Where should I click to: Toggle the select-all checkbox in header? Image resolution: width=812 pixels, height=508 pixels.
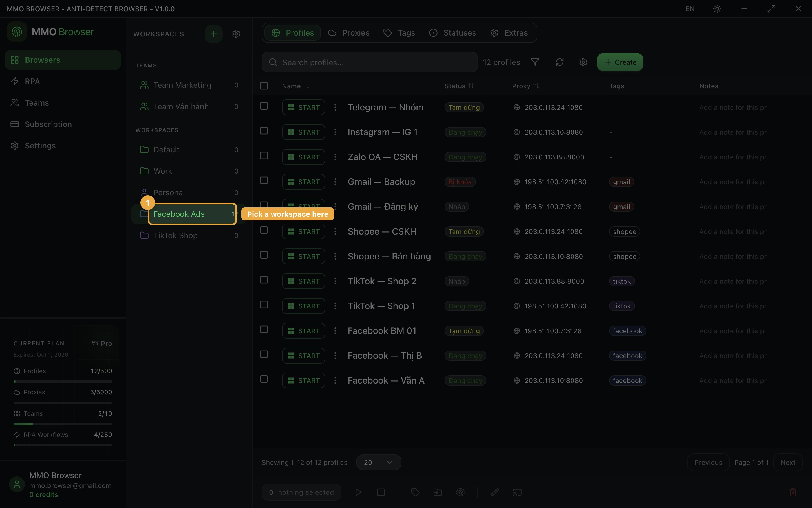[x=264, y=86]
